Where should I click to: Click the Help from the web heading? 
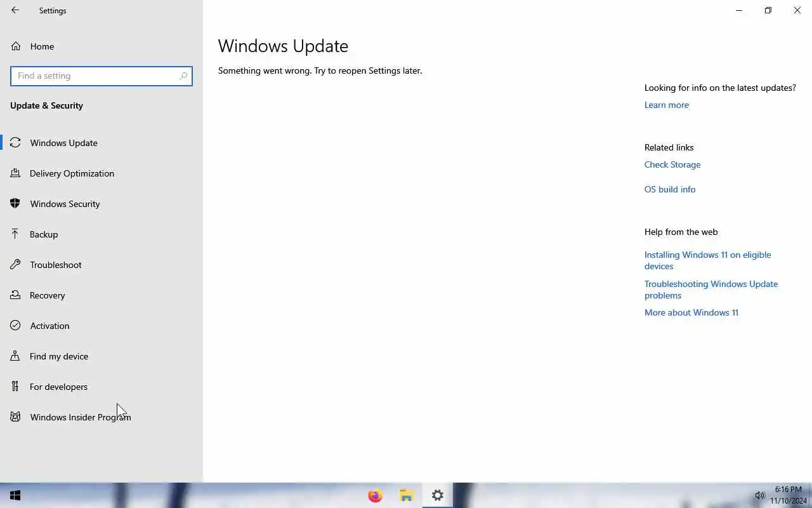click(681, 232)
